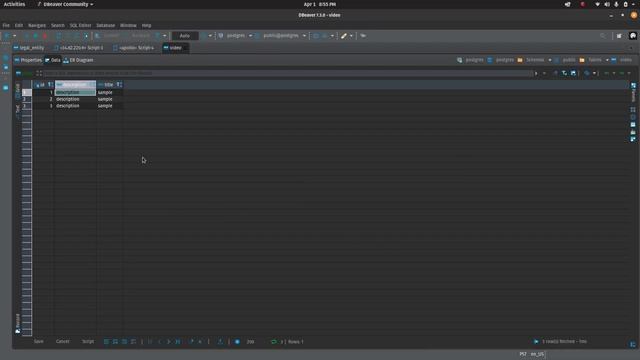Click the save filter settings icon
The image size is (640, 360).
click(x=573, y=73)
